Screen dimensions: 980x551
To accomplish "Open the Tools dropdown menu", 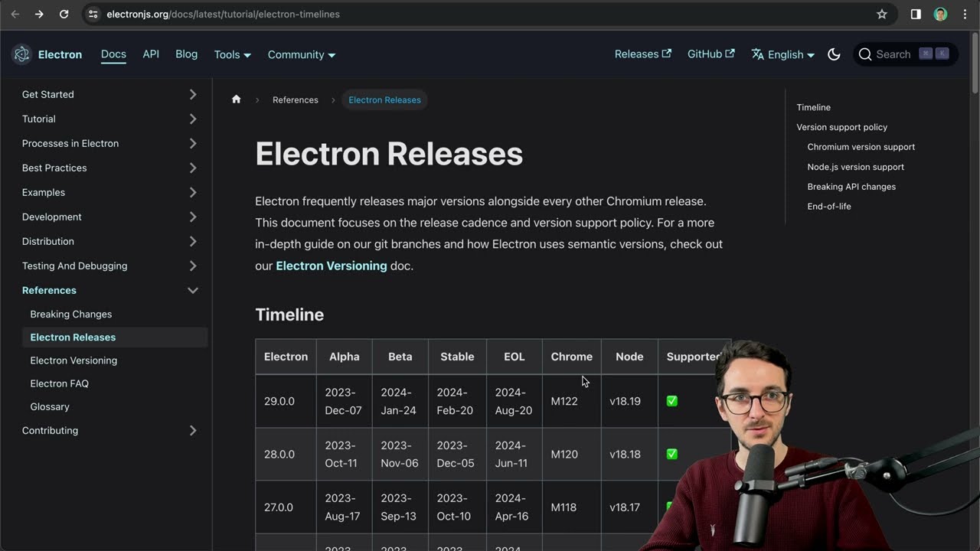I will click(x=232, y=54).
